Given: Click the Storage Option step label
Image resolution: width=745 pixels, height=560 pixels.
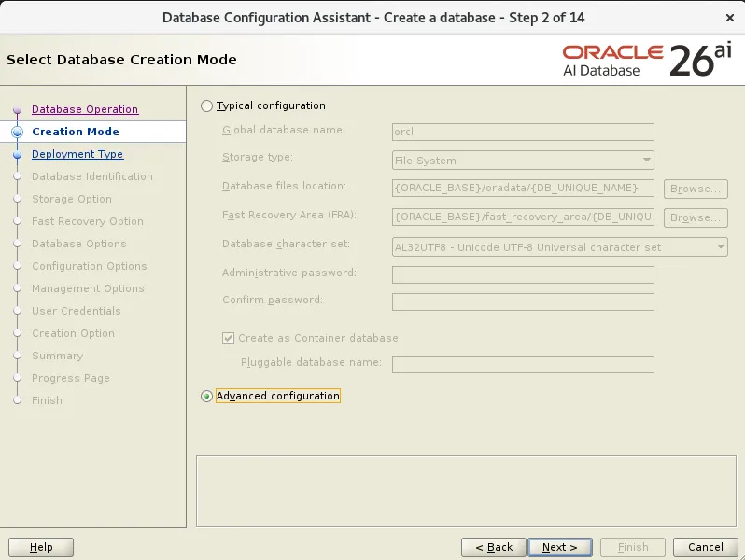Looking at the screenshot, I should 72,199.
